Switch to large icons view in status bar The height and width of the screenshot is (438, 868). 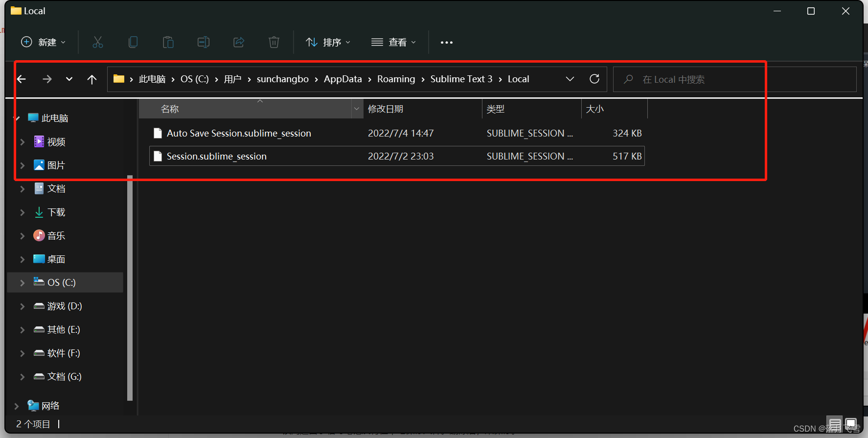point(851,424)
